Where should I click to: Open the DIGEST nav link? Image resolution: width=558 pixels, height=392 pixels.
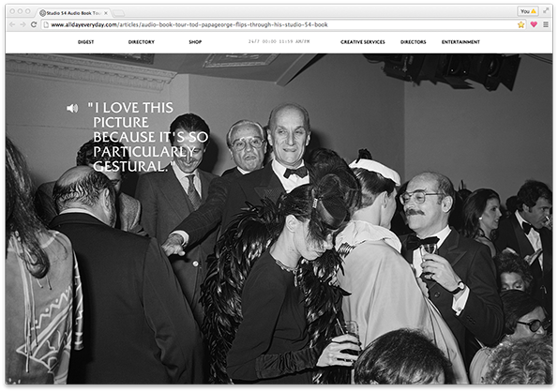pos(85,42)
